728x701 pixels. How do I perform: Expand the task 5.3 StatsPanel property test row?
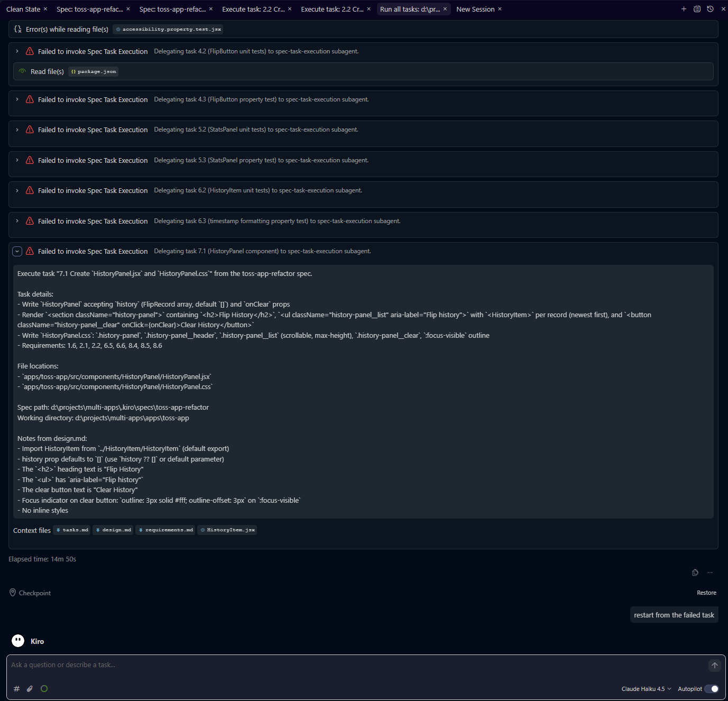point(17,160)
